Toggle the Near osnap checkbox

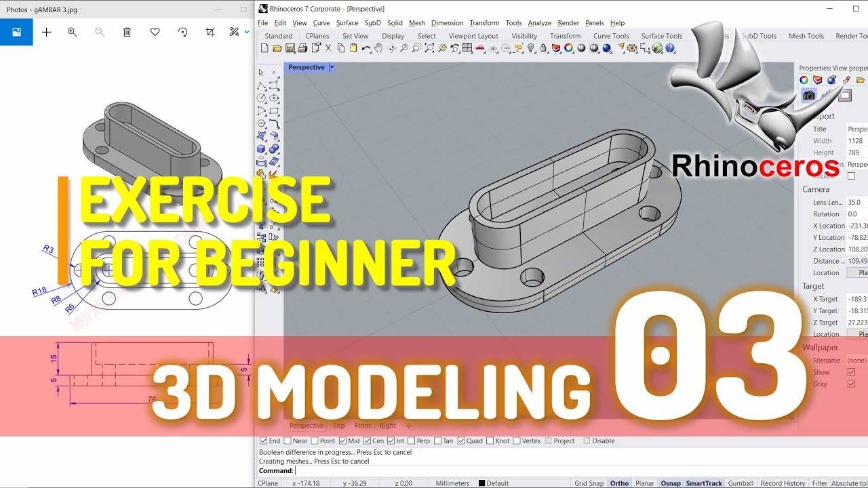288,441
